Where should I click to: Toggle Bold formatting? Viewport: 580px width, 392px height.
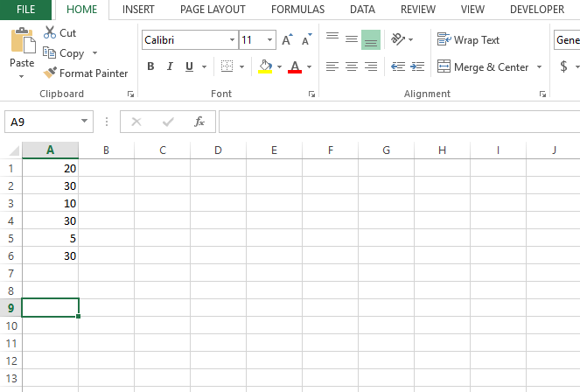[150, 66]
